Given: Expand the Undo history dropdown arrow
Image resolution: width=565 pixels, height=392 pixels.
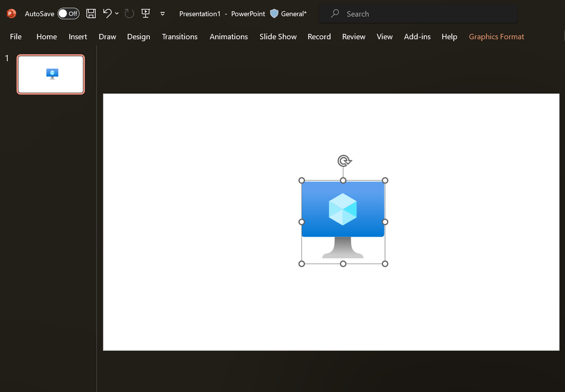Looking at the screenshot, I should coord(117,14).
